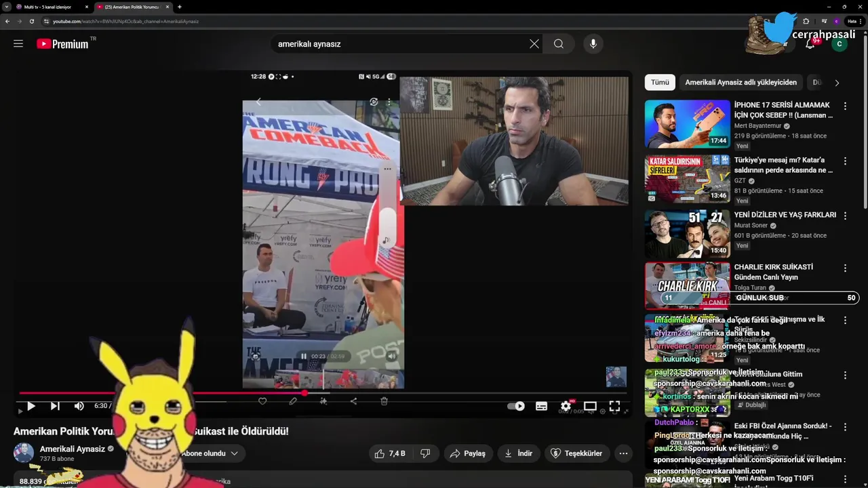Focus the search field containing amerikalı aynasız
This screenshot has height=488, width=868.
point(400,44)
